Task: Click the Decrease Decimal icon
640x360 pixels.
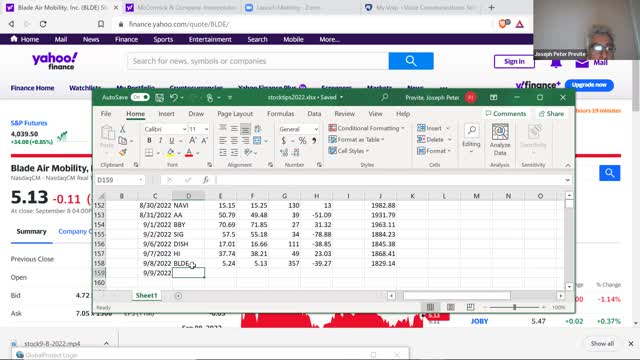Action: 296,153
